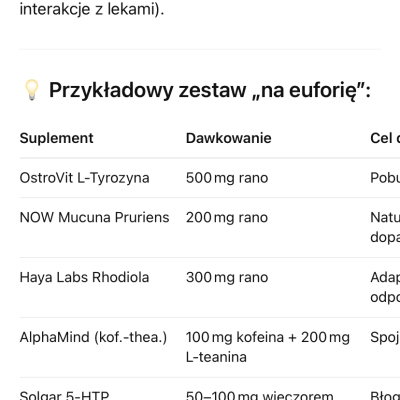Select the heading Przykładowy zestaw na euforię

click(x=210, y=90)
